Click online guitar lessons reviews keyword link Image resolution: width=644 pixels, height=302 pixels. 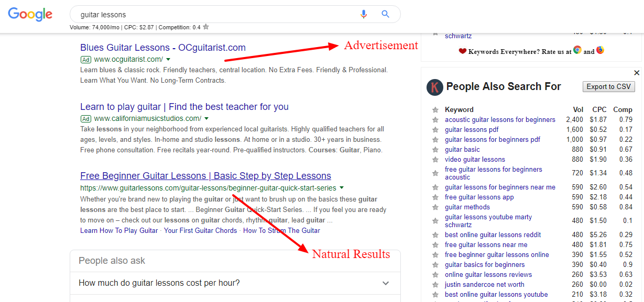488,275
